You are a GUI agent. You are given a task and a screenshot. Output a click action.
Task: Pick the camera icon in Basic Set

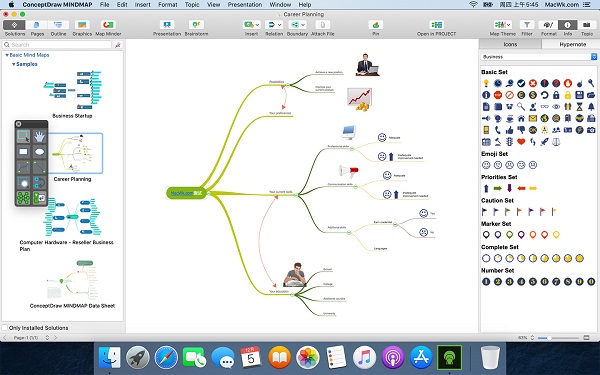(x=591, y=130)
